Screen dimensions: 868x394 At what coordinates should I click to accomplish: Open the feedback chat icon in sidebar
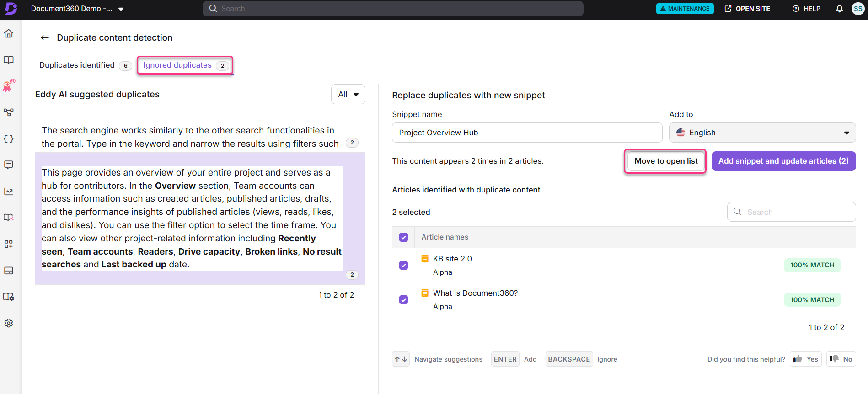9,165
